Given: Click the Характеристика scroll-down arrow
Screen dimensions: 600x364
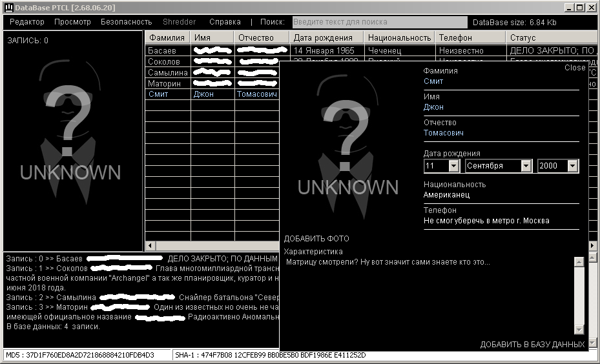Looking at the screenshot, I should [x=579, y=329].
